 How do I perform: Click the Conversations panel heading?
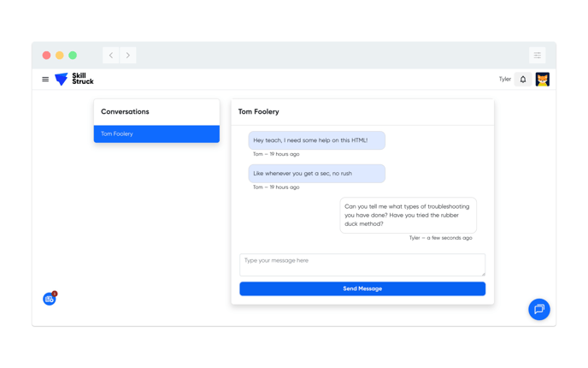[125, 112]
